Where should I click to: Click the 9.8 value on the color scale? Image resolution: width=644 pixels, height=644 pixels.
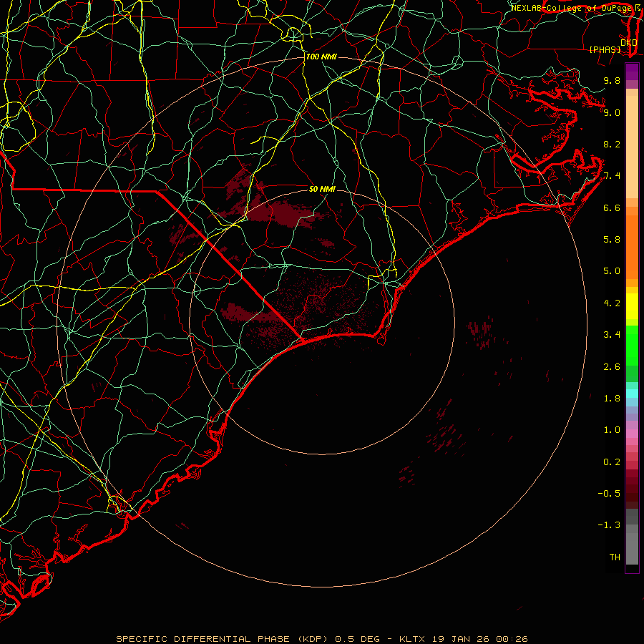[612, 80]
